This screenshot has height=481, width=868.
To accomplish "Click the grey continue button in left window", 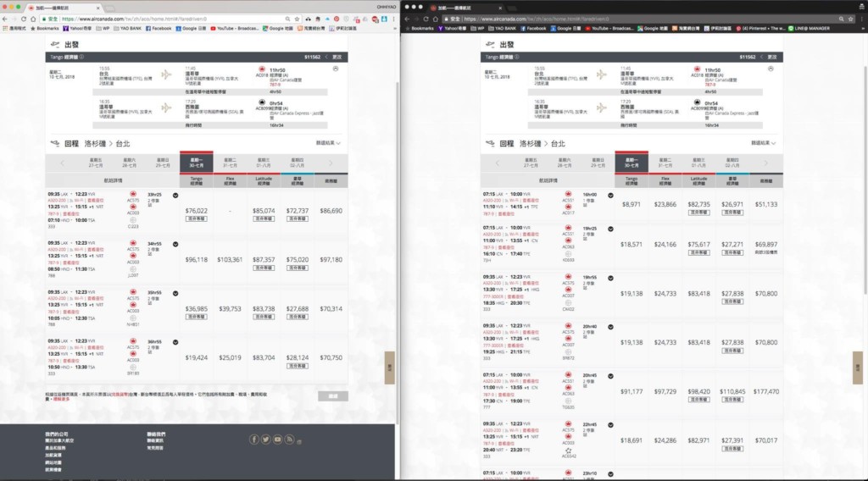I will coord(332,395).
